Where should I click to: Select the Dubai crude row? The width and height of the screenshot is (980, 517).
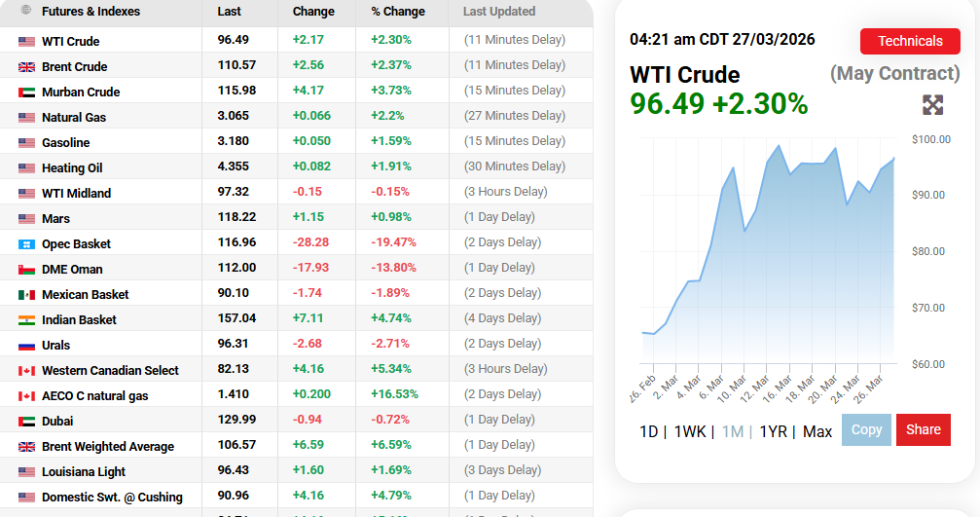tap(57, 421)
